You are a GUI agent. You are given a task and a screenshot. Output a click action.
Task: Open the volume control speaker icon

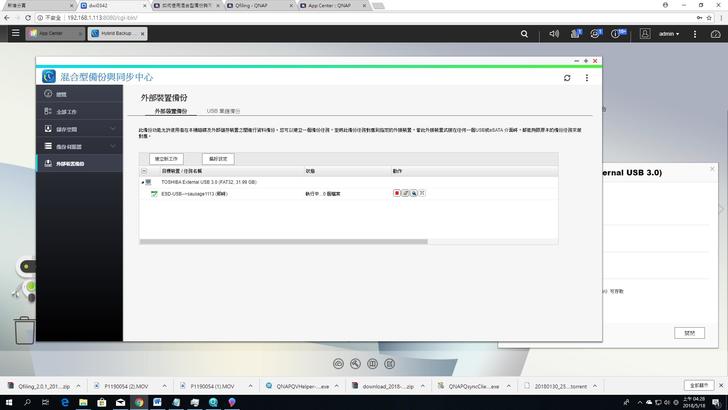(554, 34)
